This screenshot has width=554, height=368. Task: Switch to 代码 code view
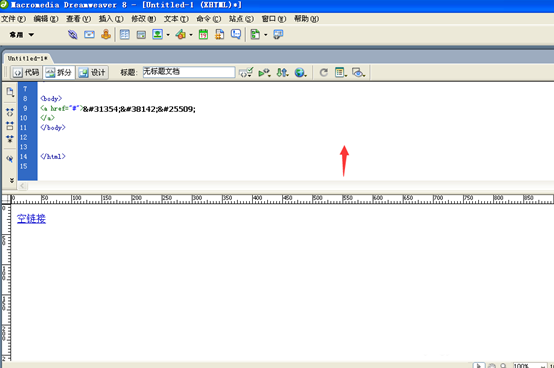(26, 72)
